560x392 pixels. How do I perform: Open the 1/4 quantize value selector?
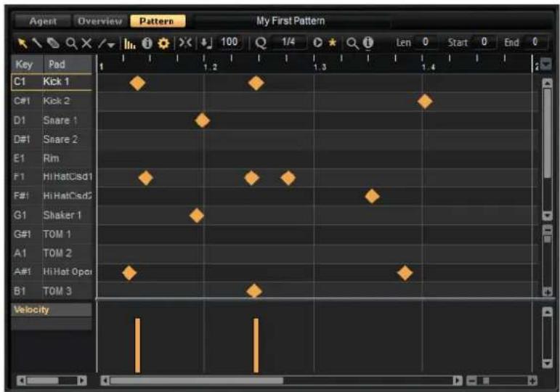(x=288, y=42)
